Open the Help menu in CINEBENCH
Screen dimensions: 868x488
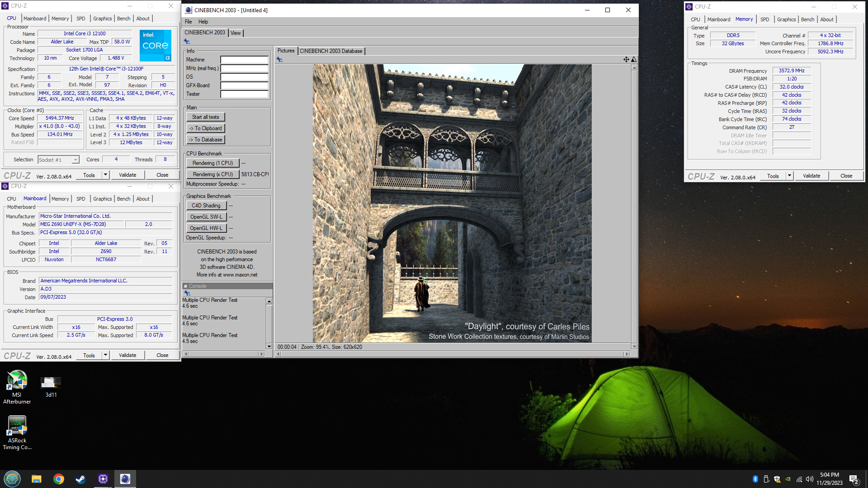(203, 22)
